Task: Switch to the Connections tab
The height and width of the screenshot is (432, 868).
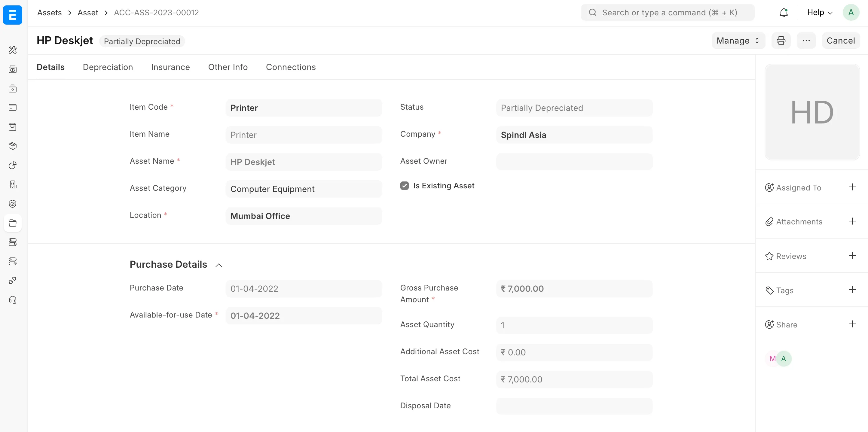Action: [x=291, y=67]
